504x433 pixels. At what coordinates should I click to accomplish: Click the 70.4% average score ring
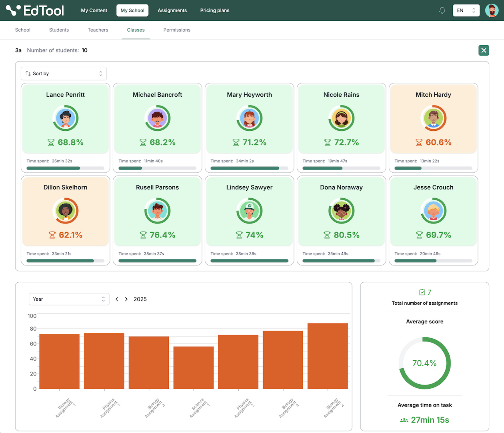[x=425, y=363]
